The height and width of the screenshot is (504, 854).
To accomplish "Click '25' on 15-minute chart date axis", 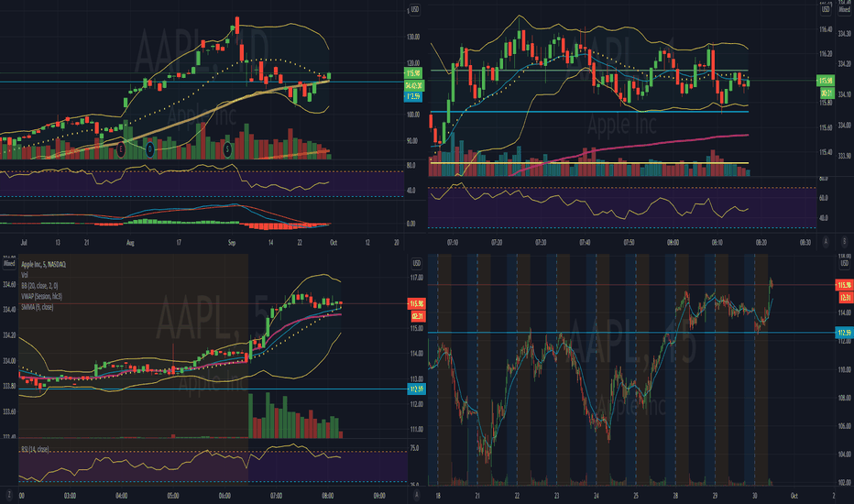I will click(x=636, y=495).
